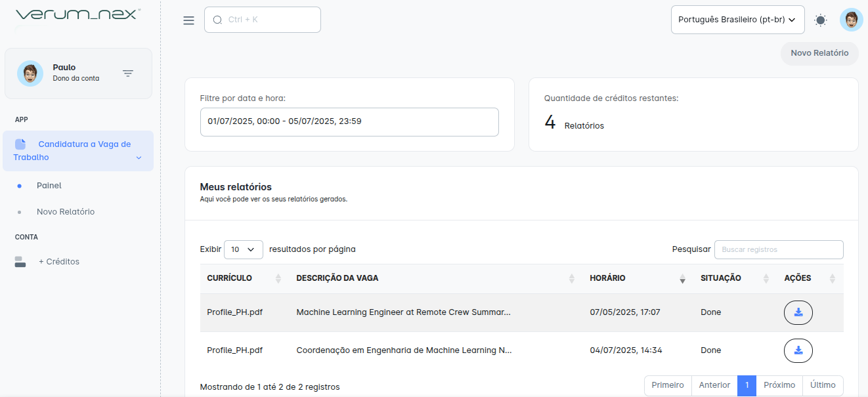
Task: Open Novo Relatório in the sidebar
Action: tap(66, 212)
